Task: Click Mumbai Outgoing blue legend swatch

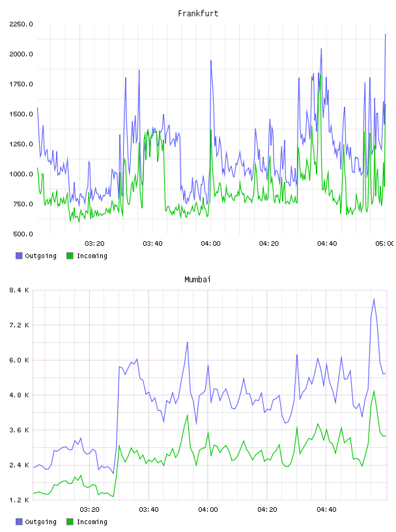Action: pos(19,522)
